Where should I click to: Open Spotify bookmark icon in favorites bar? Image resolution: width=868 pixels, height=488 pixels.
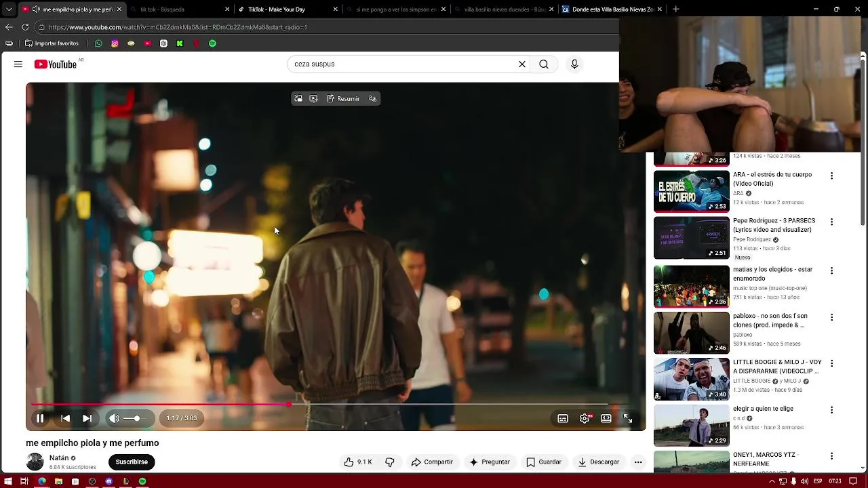(212, 43)
